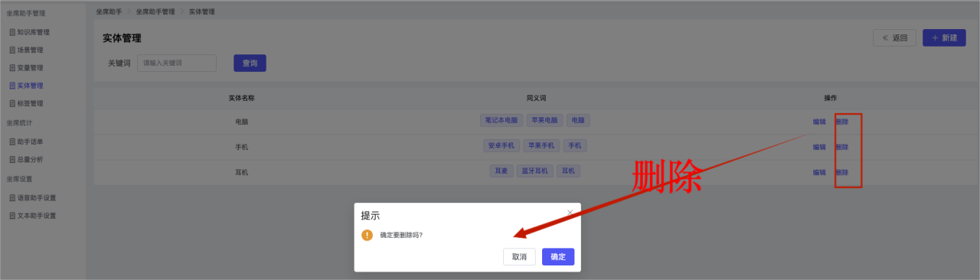Viewport: 980px width, 280px height.
Task: Click the 返回 button
Action: (x=894, y=37)
